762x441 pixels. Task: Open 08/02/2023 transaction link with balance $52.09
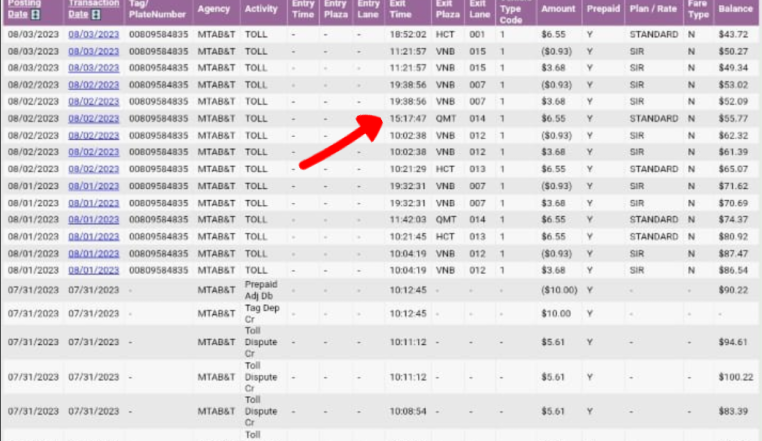coord(93,102)
